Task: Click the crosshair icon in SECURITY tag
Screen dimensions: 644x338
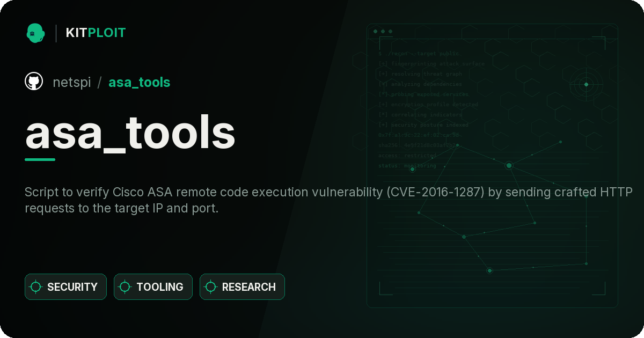Action: pos(36,287)
